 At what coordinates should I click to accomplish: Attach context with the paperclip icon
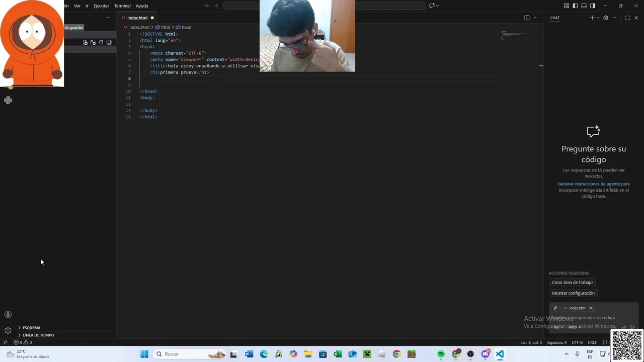555,308
